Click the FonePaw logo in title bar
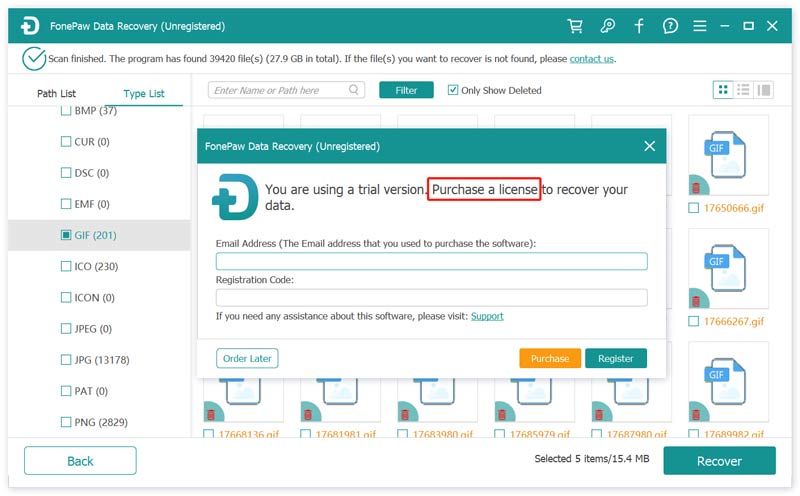The height and width of the screenshot is (496, 800). click(x=30, y=26)
